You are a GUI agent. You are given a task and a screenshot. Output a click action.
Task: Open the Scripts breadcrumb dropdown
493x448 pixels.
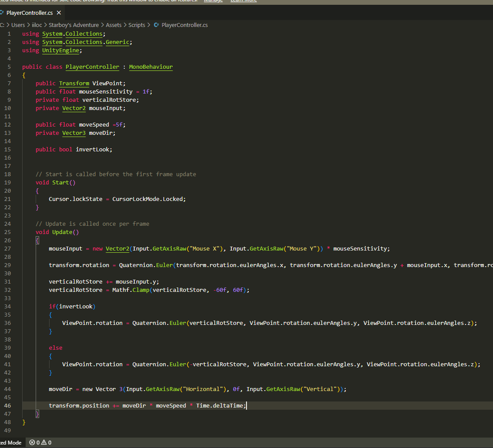[x=137, y=25]
